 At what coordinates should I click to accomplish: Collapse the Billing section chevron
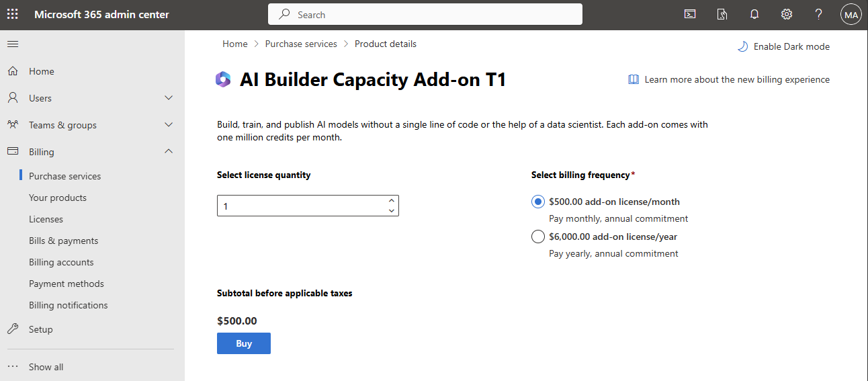(169, 152)
